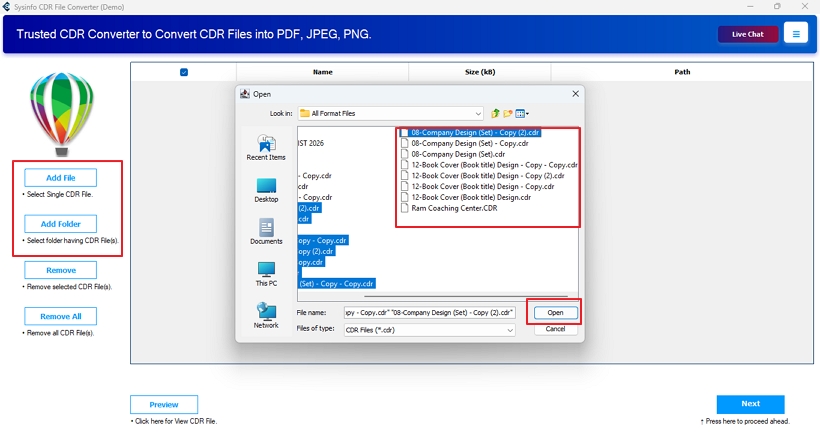Click the Path column header
The image size is (820, 432).
click(682, 72)
